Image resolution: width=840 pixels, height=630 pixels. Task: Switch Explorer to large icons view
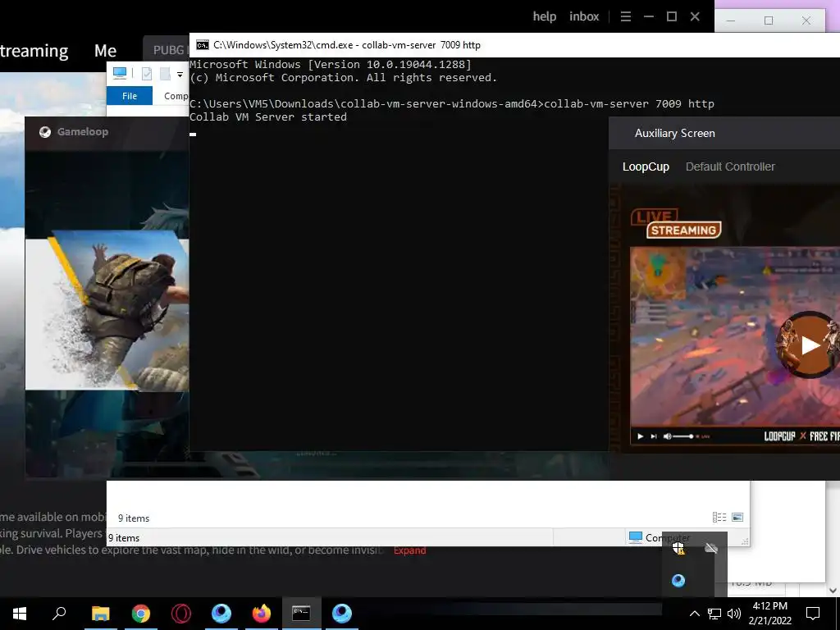[737, 517]
